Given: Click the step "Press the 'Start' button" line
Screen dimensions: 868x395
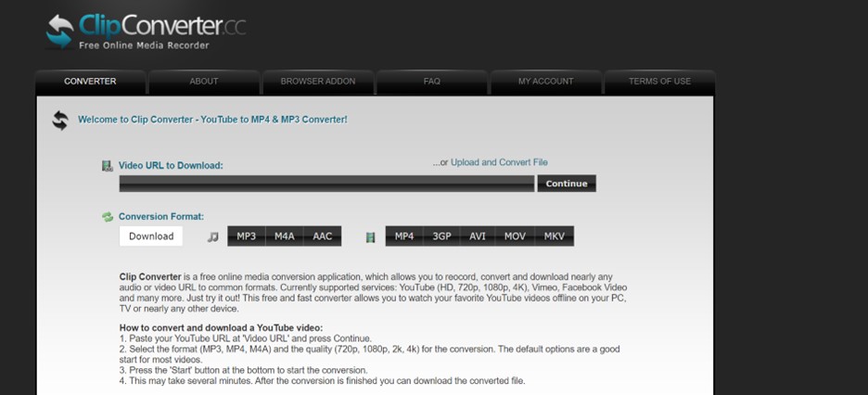Looking at the screenshot, I should [244, 370].
